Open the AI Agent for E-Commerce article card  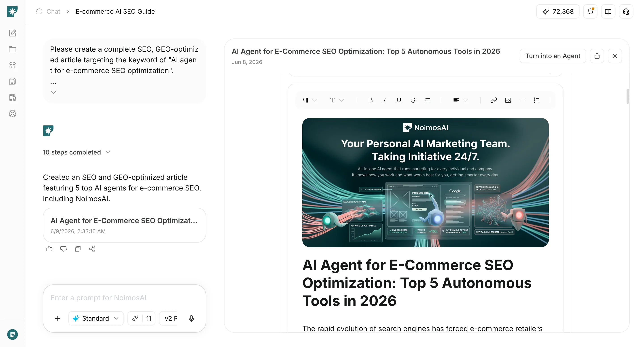(x=125, y=225)
